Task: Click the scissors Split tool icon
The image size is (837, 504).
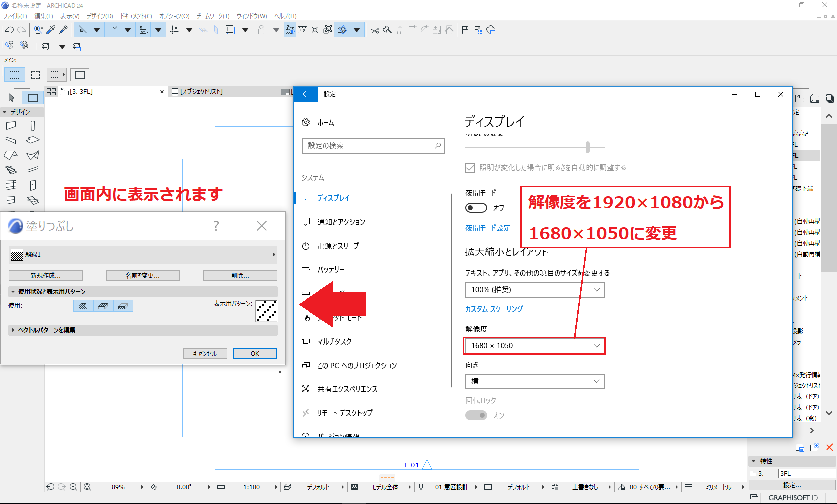Action: (375, 30)
